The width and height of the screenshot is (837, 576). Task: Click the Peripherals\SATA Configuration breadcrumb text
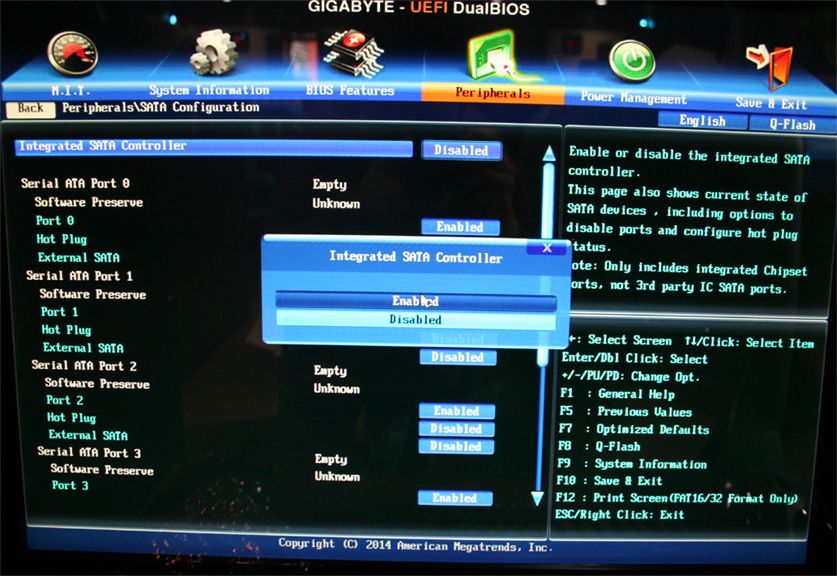161,107
